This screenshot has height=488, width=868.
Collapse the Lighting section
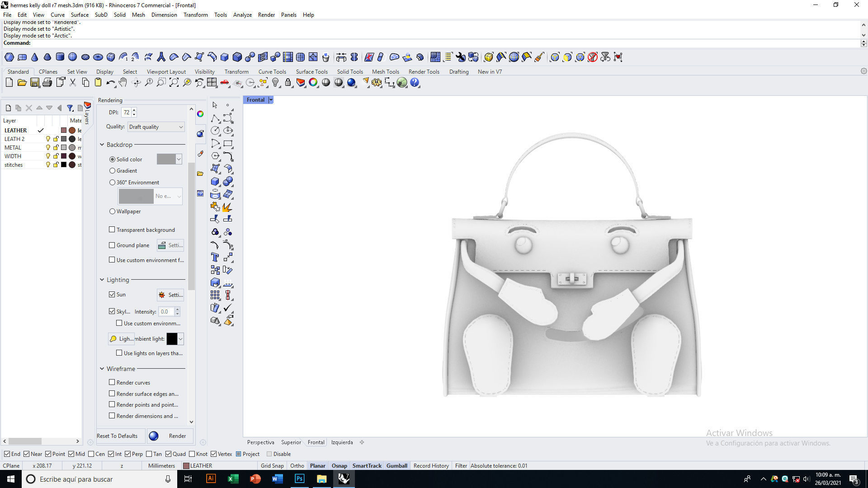coord(102,280)
